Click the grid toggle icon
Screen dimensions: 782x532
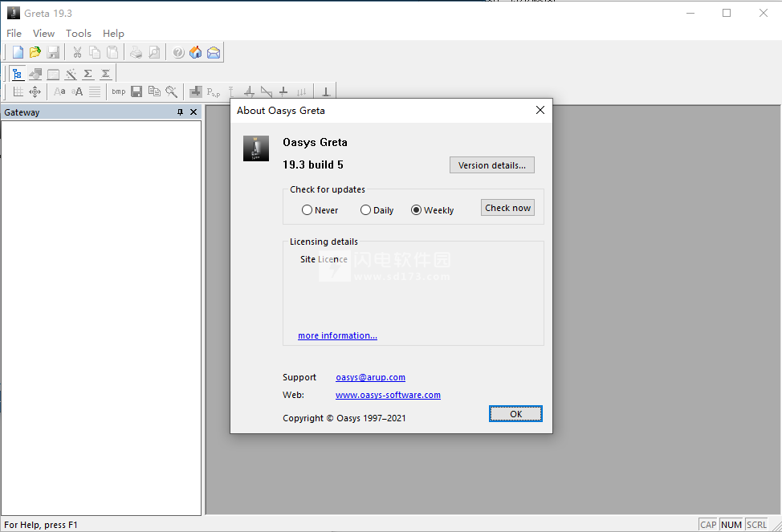(x=18, y=91)
